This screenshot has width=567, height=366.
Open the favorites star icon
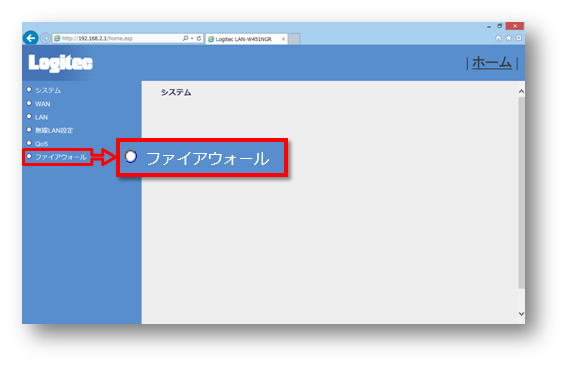pos(508,38)
